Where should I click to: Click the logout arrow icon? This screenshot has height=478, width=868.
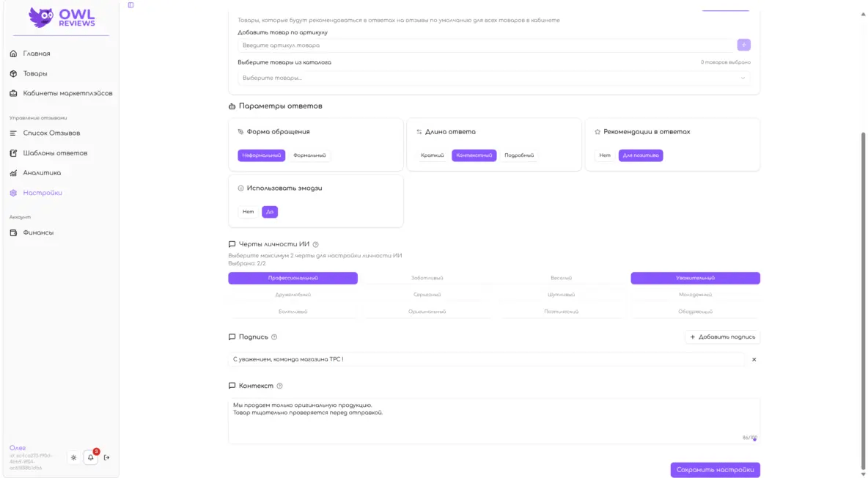point(107,457)
